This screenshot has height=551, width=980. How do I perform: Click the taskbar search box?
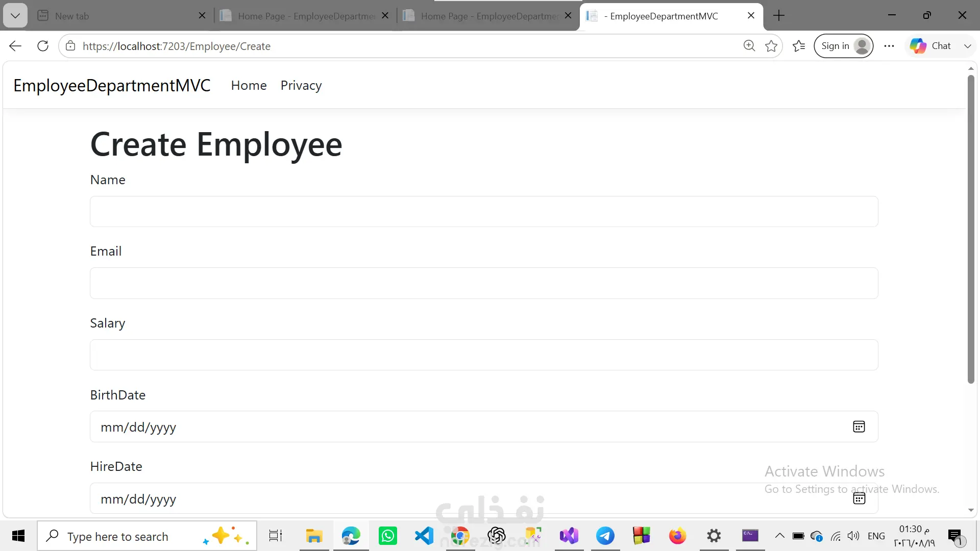tap(147, 536)
